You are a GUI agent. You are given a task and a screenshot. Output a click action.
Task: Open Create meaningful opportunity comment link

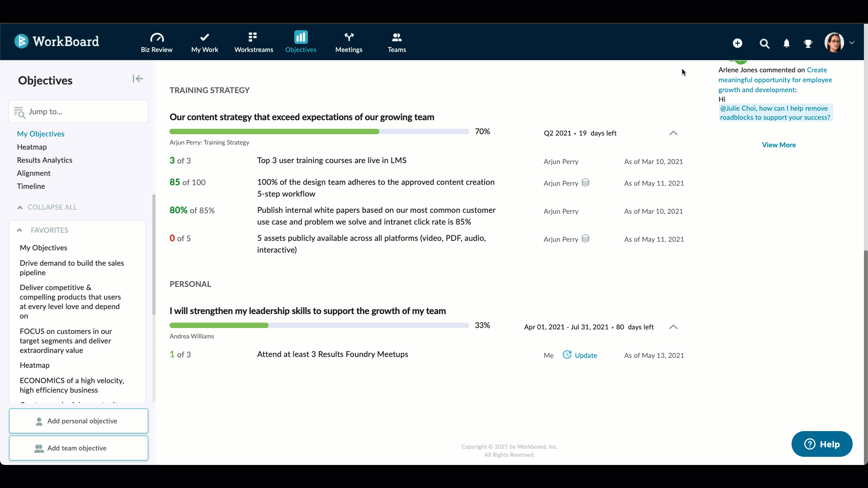pyautogui.click(x=775, y=80)
